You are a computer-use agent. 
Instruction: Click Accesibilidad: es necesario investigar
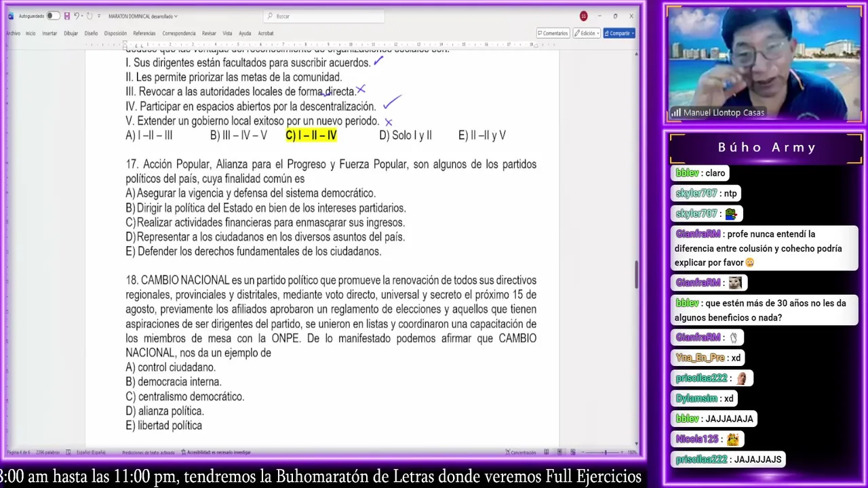pos(217,452)
